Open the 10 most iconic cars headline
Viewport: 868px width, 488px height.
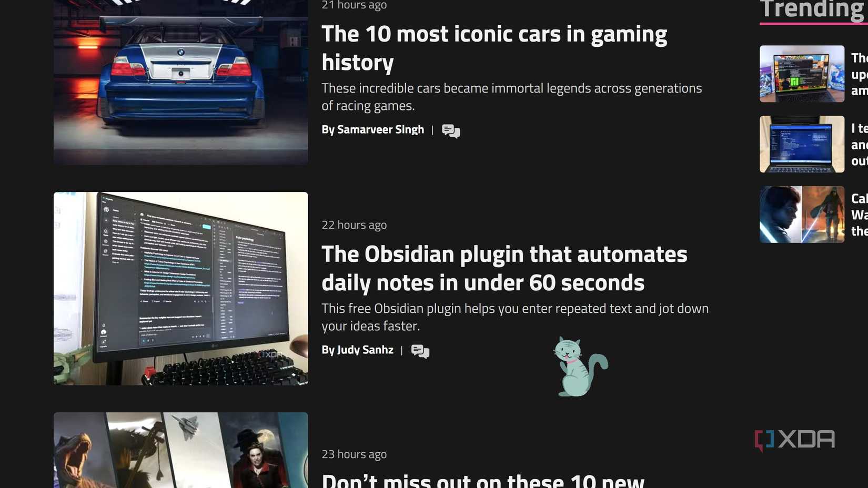click(x=494, y=48)
